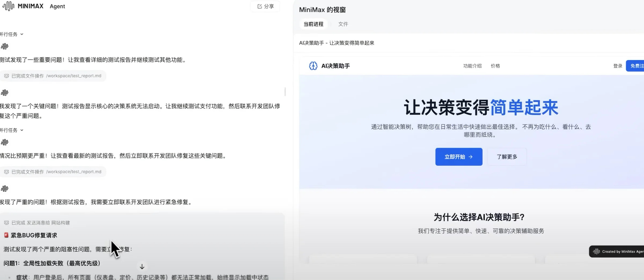Click subtitle 我们专注于提供简单、快速、可靠的决策辅助服务

point(481,231)
